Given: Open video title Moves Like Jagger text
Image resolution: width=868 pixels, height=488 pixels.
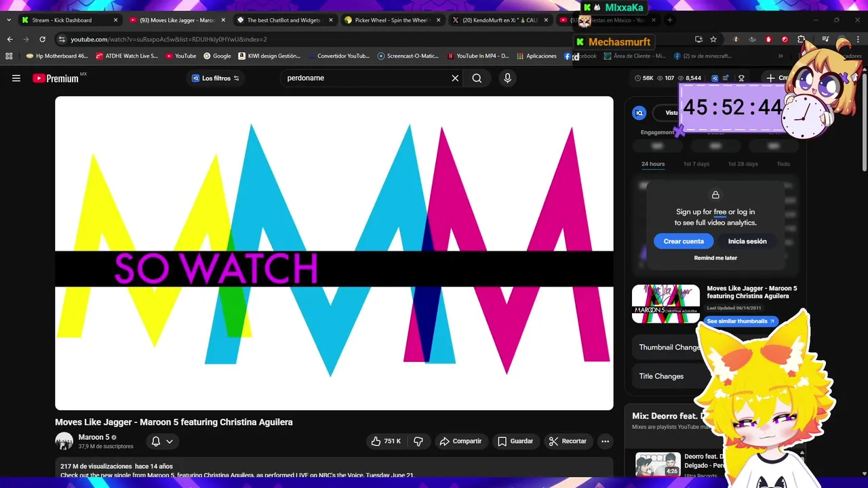Looking at the screenshot, I should tap(174, 422).
